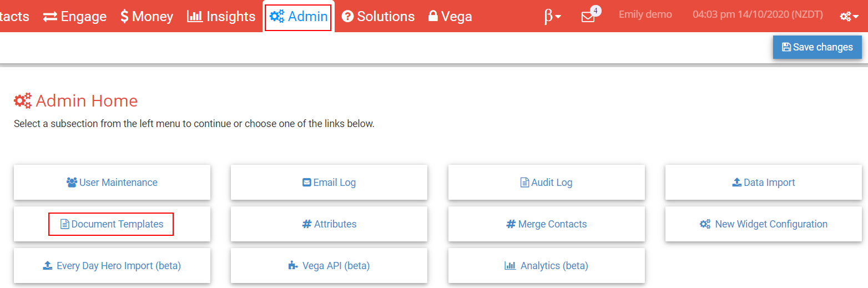Open User Maintenance
The height and width of the screenshot is (288, 868).
point(112,183)
